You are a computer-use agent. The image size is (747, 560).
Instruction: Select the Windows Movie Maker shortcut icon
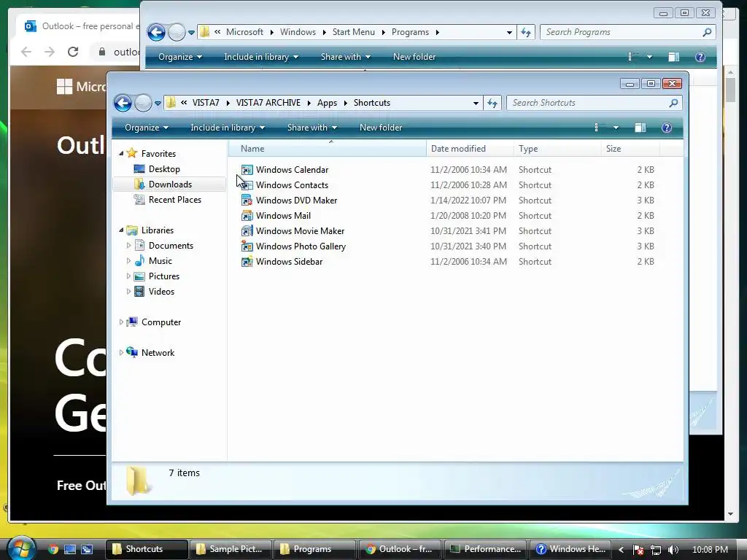click(247, 231)
